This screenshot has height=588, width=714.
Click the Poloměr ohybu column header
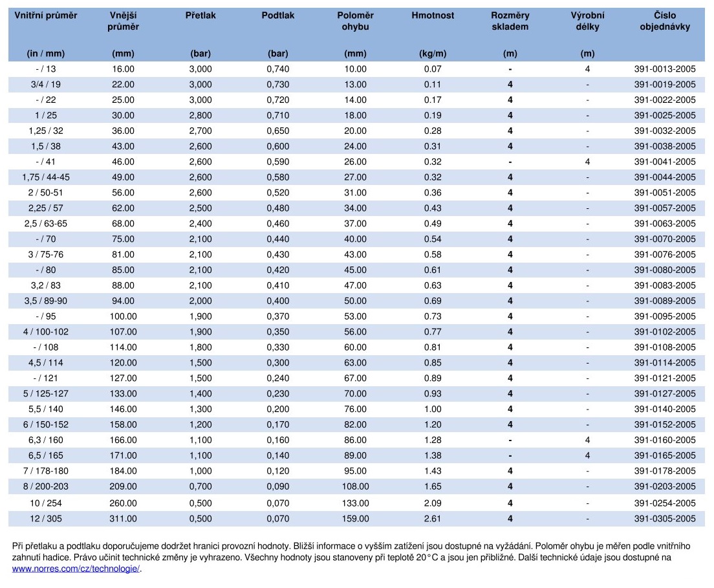coord(355,21)
